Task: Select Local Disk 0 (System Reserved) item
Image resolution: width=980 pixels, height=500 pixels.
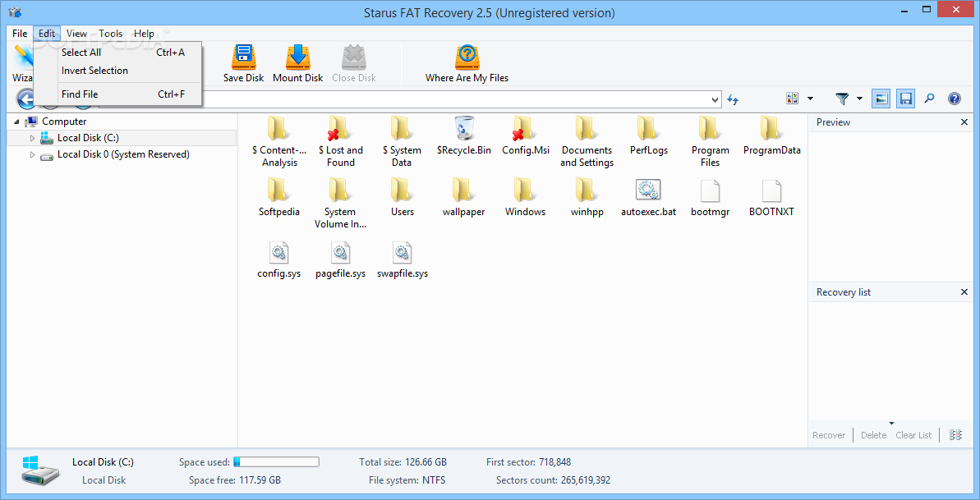Action: pos(123,154)
